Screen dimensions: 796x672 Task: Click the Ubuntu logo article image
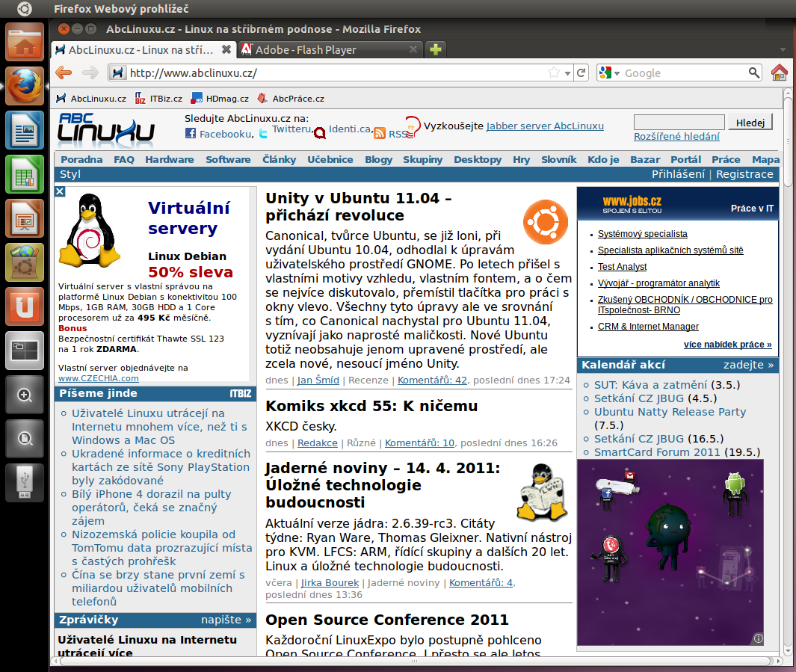pos(545,222)
